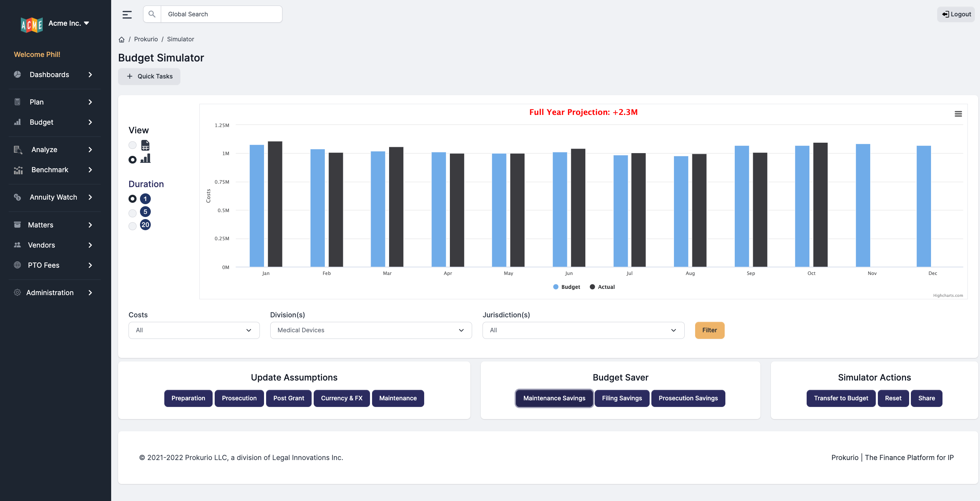Open Quick Tasks
Screen dimensions: 980x501
[x=149, y=76]
